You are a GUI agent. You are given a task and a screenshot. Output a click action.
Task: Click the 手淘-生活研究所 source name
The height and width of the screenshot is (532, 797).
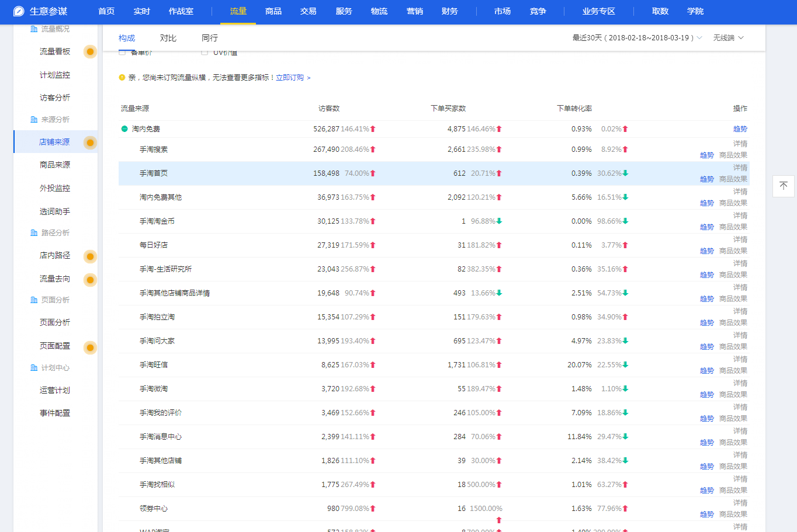[x=165, y=269]
